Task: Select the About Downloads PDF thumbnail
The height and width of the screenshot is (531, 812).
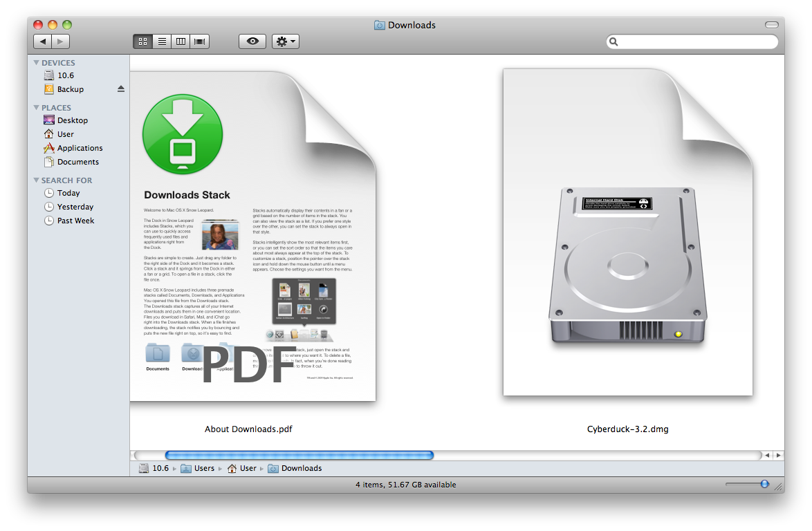Action: [x=252, y=236]
